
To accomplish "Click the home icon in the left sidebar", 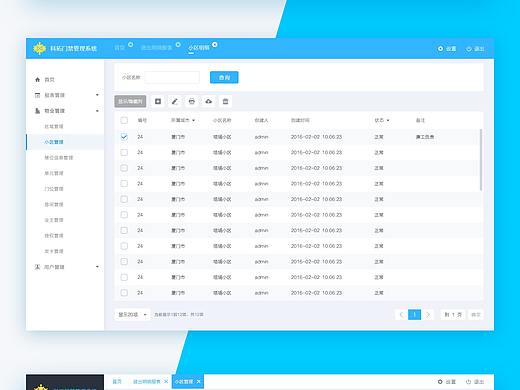I will coord(37,80).
